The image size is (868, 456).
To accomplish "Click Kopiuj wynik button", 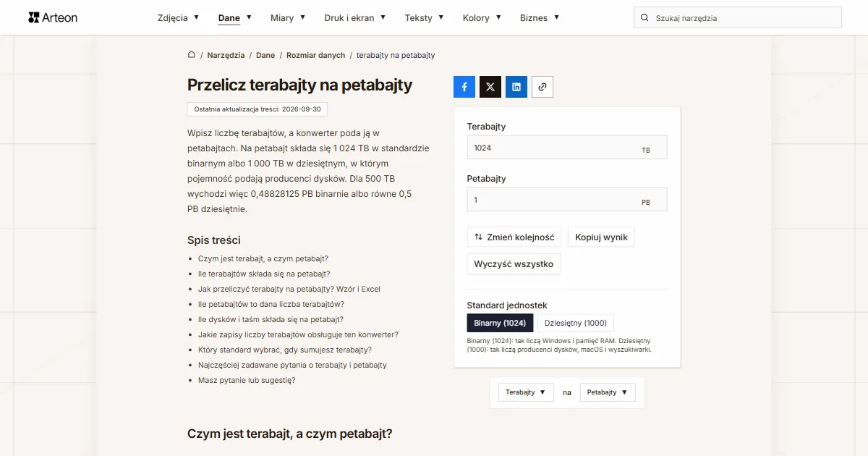I will (x=602, y=237).
